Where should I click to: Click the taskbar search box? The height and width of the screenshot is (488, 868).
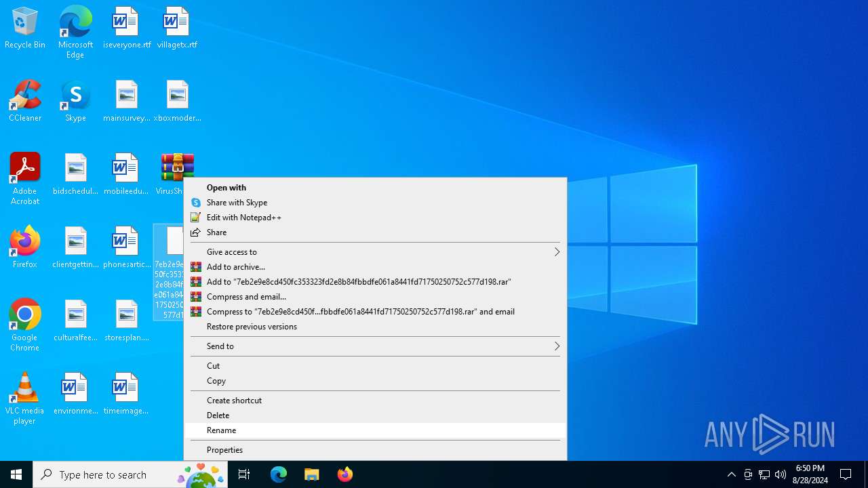(130, 474)
